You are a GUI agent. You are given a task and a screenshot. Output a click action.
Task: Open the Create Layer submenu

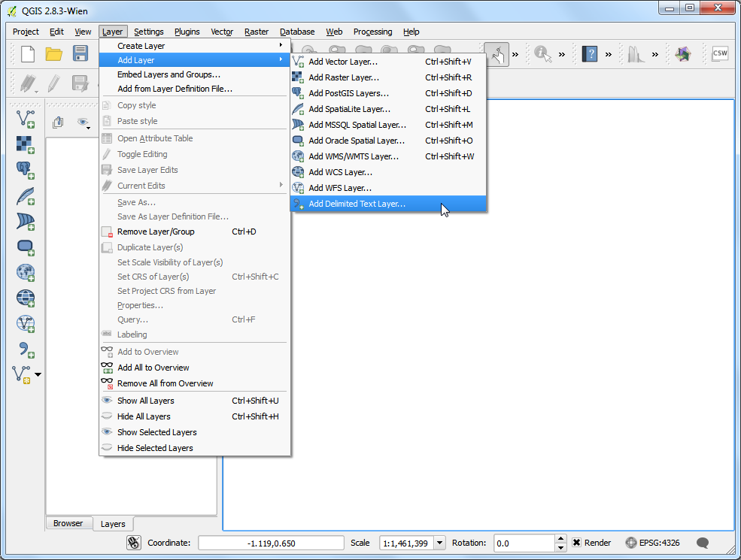(194, 46)
